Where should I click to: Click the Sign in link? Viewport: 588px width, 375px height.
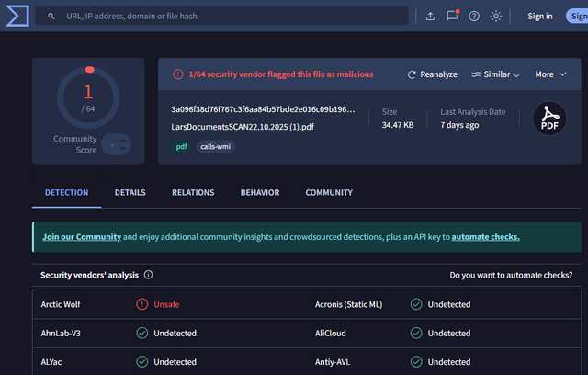point(540,17)
